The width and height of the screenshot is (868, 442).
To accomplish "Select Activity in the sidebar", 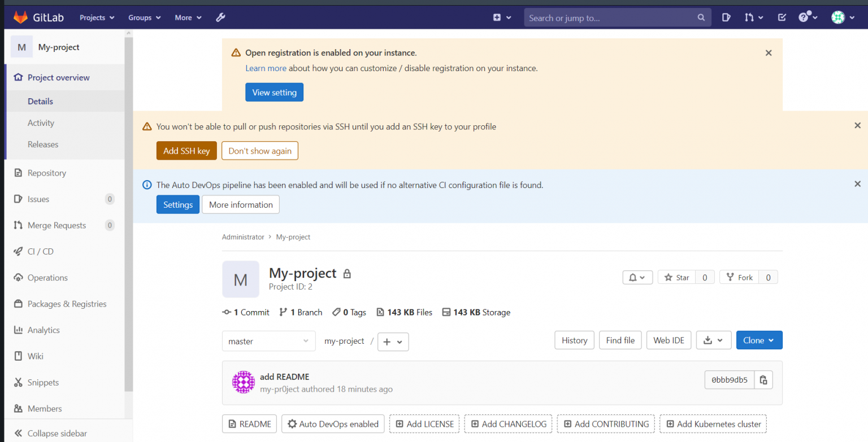I will click(41, 122).
